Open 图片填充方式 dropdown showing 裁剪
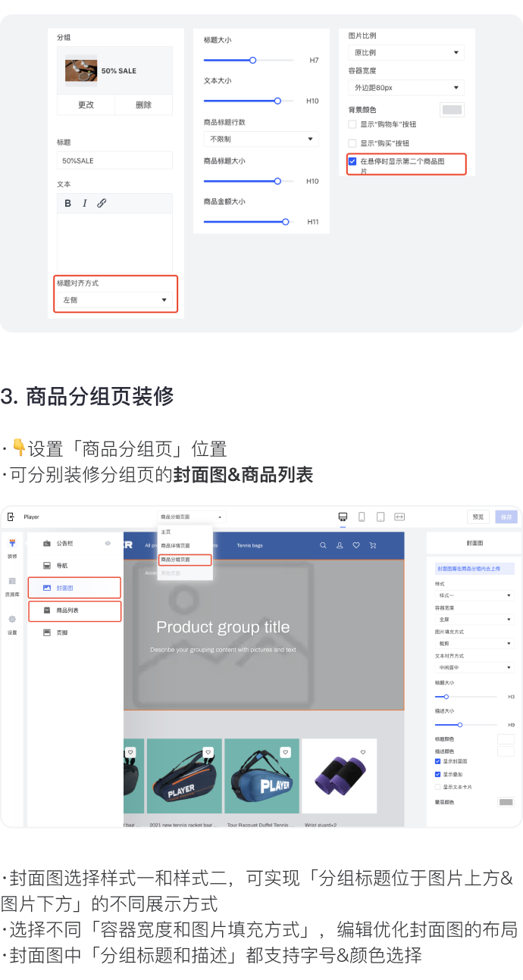The width and height of the screenshot is (523, 980). (x=474, y=643)
